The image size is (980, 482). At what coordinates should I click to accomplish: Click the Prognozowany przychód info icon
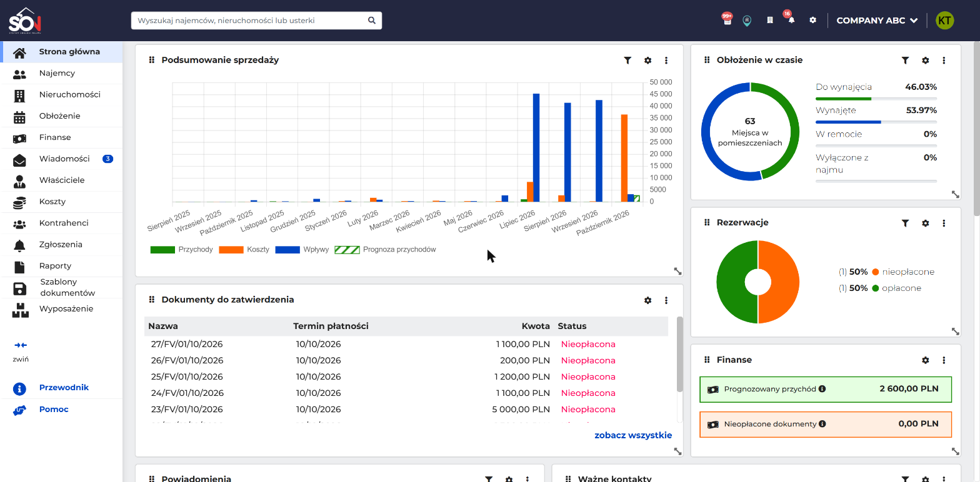[822, 388]
